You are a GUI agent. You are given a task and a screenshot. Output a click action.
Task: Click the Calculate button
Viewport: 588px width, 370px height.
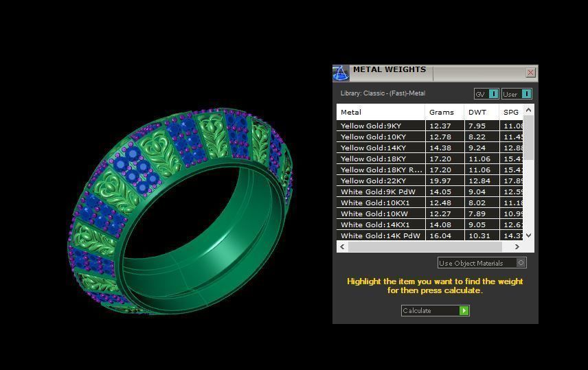click(435, 310)
